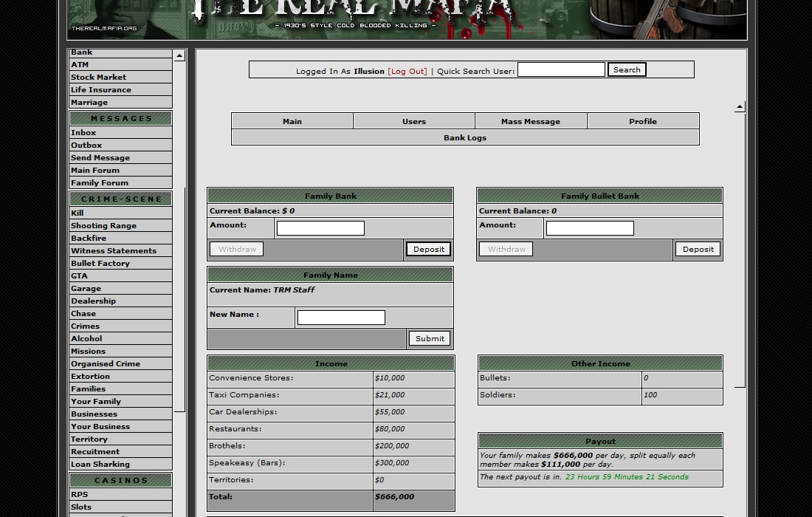Viewport: 812px width, 517px height.
Task: Click the New Name input field
Action: (x=340, y=318)
